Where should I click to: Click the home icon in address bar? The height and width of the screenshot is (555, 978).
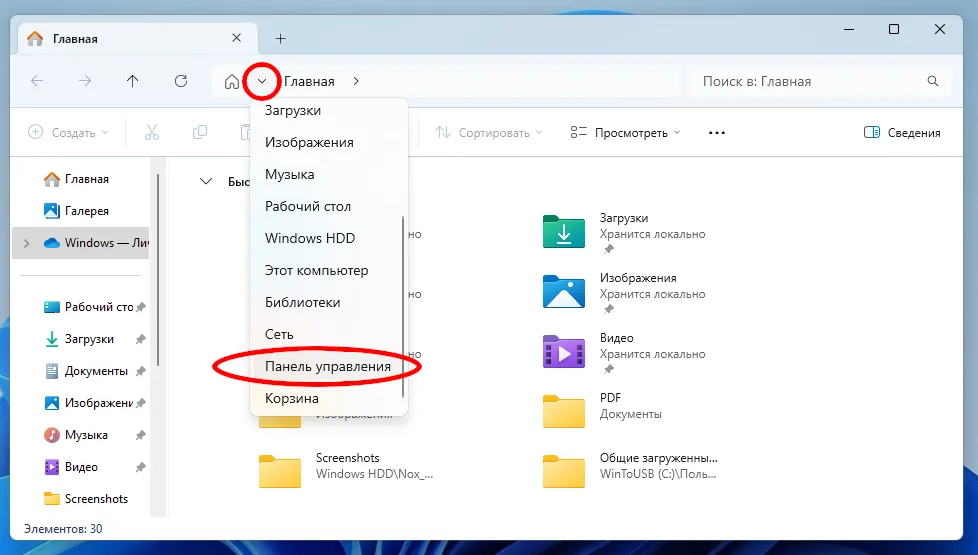pos(231,82)
